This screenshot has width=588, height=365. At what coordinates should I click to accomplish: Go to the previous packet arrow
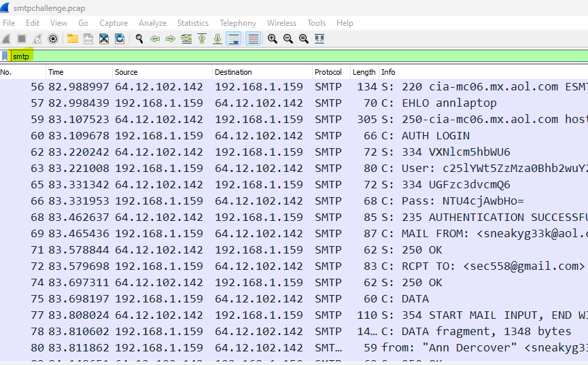click(x=155, y=39)
